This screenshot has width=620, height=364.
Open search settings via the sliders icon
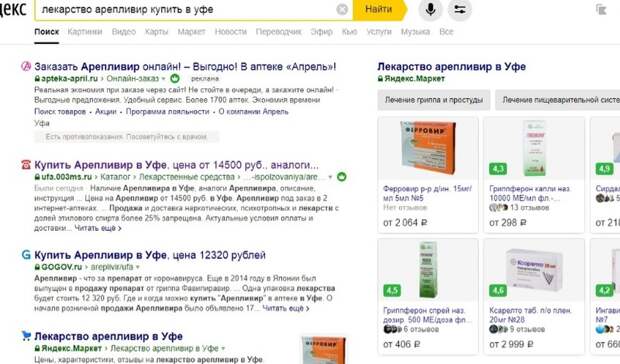460,9
